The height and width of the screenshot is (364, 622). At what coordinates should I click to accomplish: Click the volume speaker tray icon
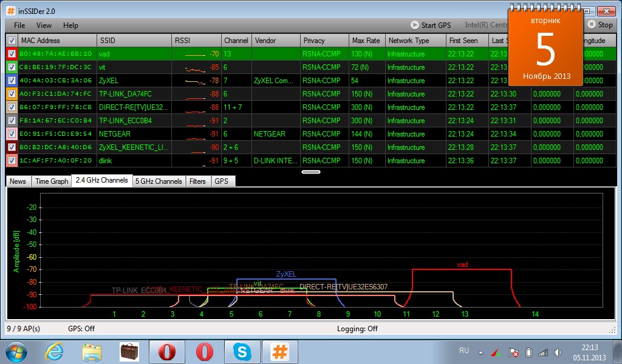(558, 352)
